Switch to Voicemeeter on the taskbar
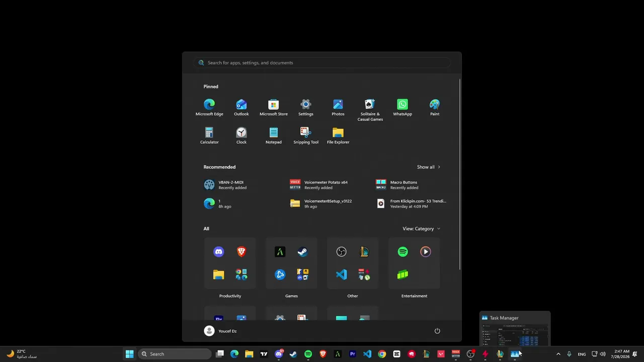The width and height of the screenshot is (644, 362). pyautogui.click(x=456, y=354)
